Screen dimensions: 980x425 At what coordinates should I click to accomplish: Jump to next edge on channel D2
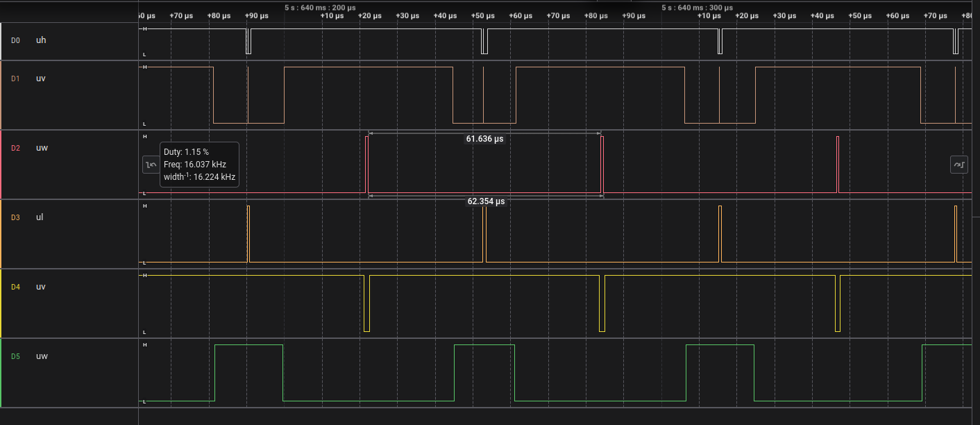(959, 165)
